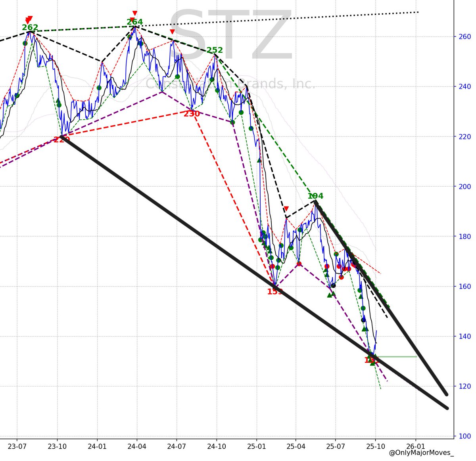Viewport: 476px width, 461px height.
Task: Click the 24-10 date axis label
Action: (217, 446)
